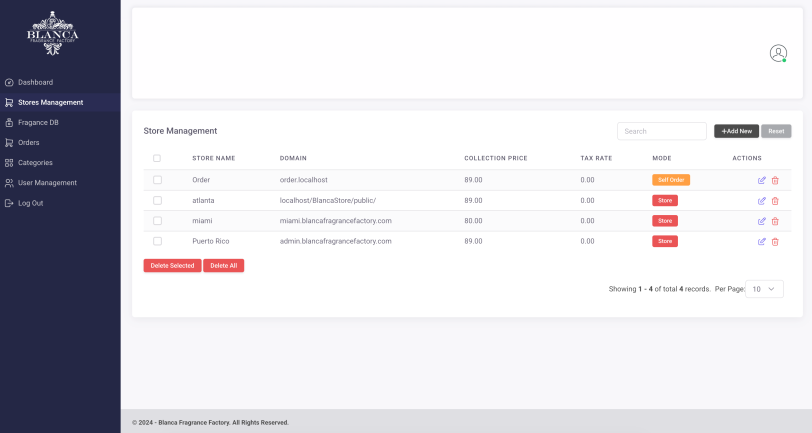Navigate to User Management section
The image size is (812, 433).
[x=47, y=183]
